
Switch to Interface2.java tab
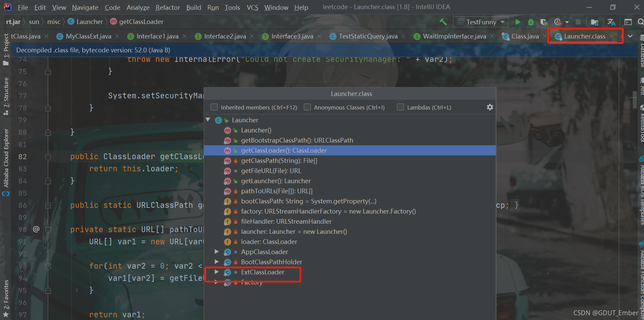click(225, 36)
